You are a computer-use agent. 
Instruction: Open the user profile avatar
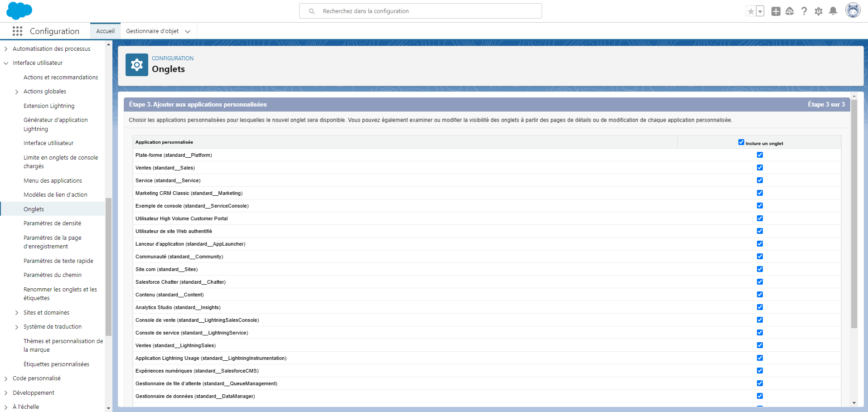pos(853,10)
